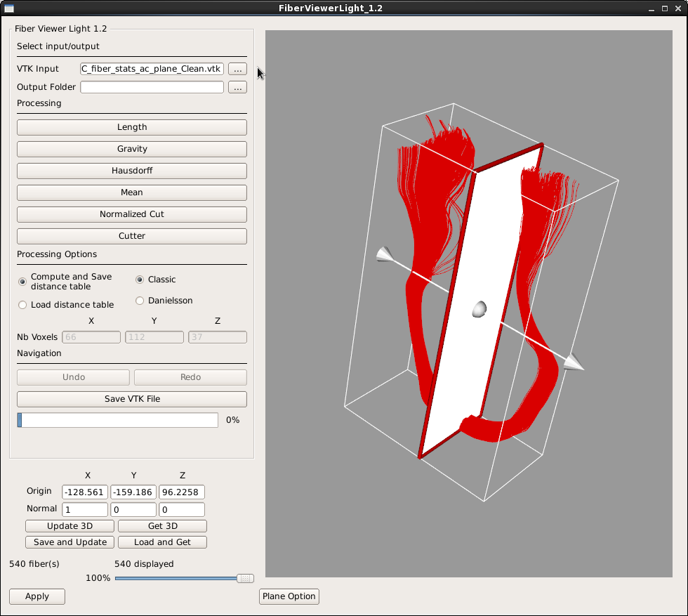The image size is (688, 616).
Task: Select the Classic method radio button
Action: pos(140,280)
